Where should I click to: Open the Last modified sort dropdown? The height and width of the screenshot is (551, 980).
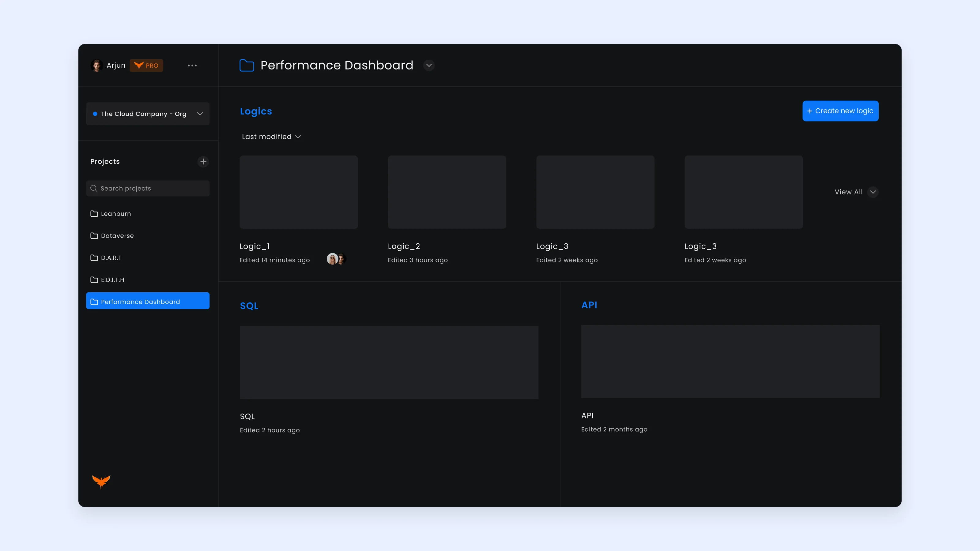(x=271, y=137)
